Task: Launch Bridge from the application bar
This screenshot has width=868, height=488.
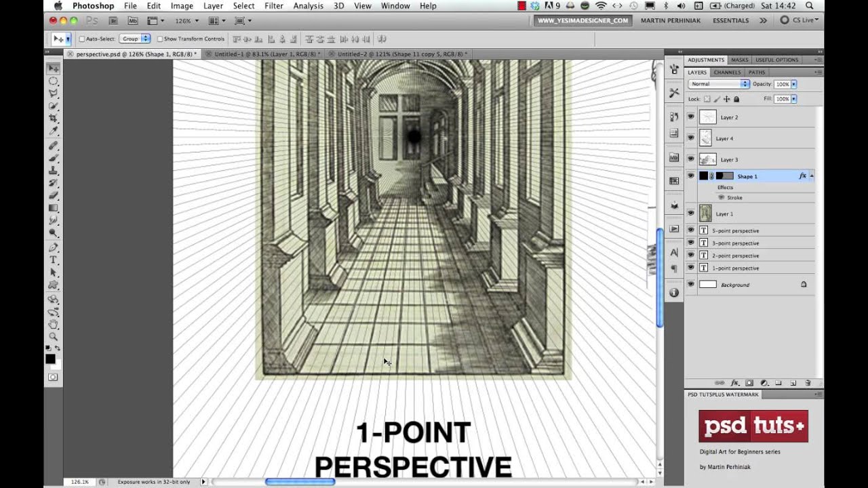Action: click(113, 21)
